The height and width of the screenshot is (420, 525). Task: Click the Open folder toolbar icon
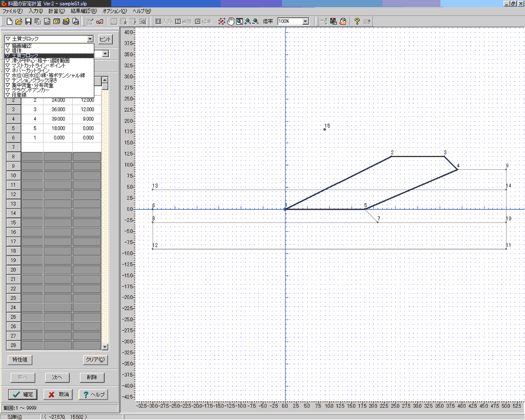19,22
